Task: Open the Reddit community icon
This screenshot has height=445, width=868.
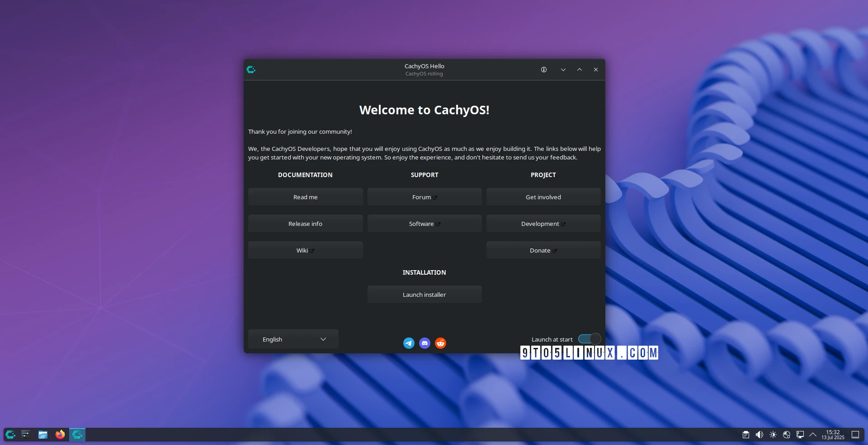Action: point(440,343)
